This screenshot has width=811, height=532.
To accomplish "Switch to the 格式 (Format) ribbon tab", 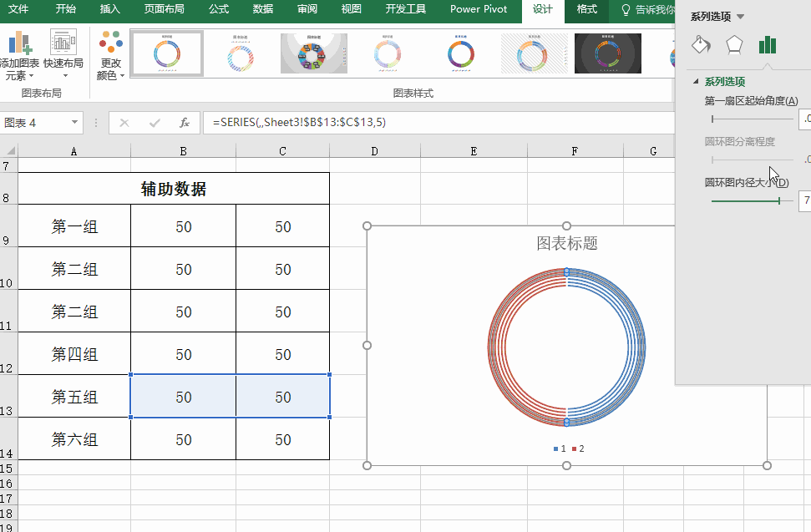I will (587, 9).
